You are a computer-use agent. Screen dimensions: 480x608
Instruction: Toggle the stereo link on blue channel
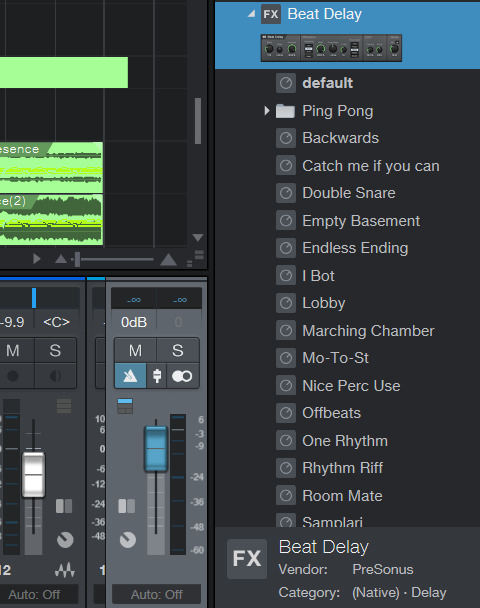click(182, 376)
